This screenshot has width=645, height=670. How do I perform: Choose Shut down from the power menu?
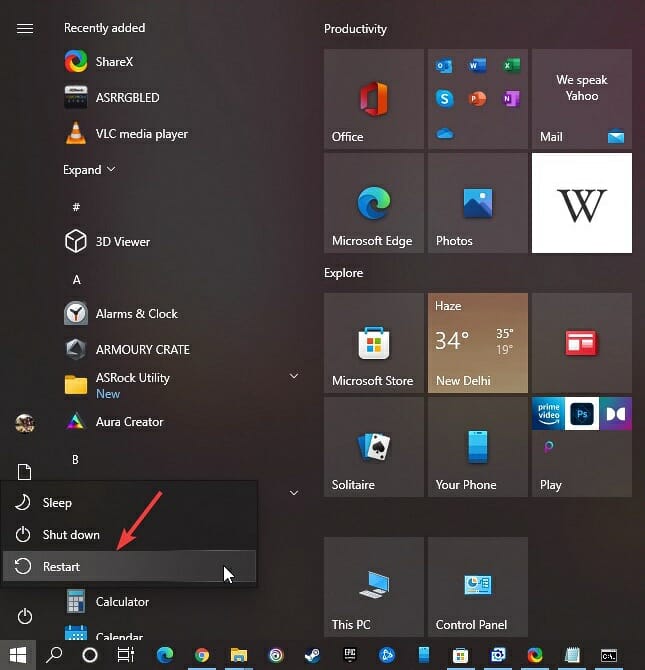coord(130,535)
